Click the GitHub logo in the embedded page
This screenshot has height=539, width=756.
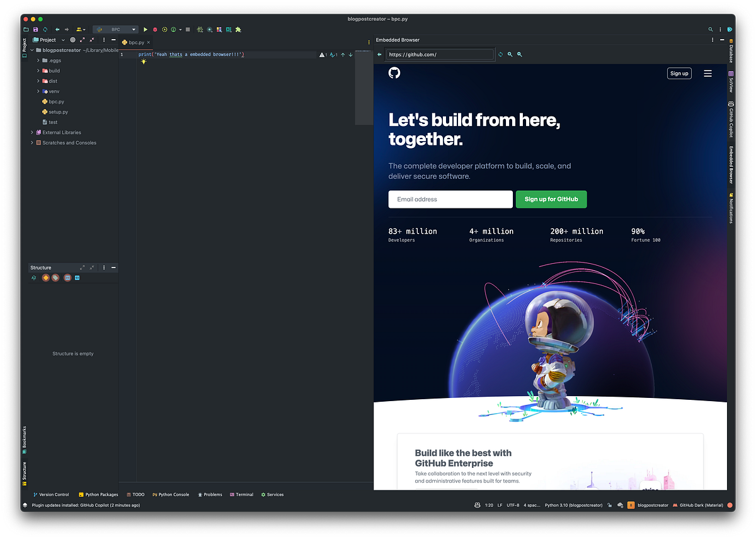(394, 73)
